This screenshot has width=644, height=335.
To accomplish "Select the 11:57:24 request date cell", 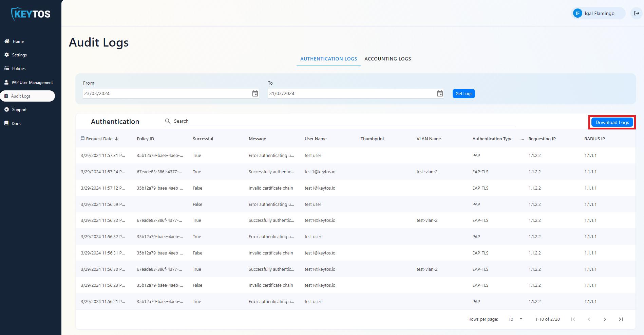I will pos(103,172).
